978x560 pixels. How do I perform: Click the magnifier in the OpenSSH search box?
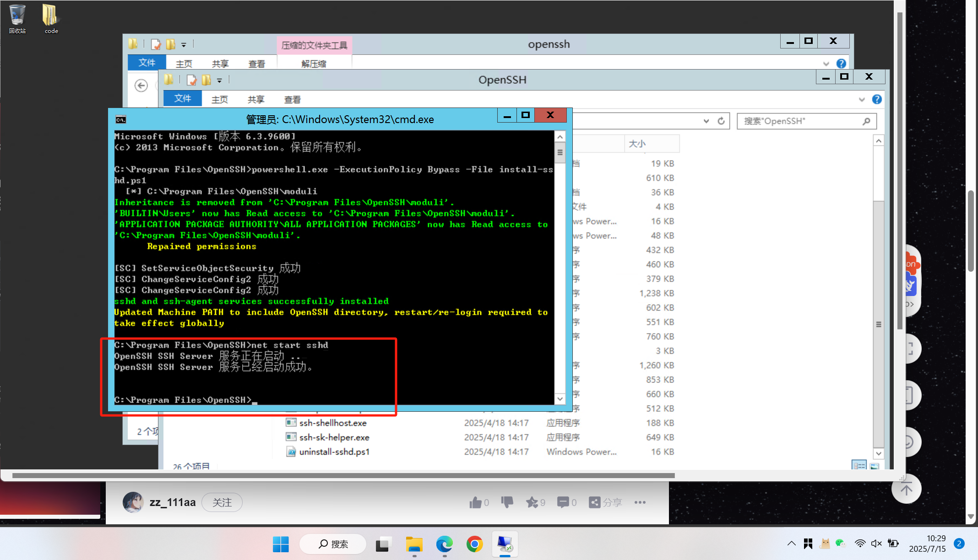pyautogui.click(x=866, y=121)
